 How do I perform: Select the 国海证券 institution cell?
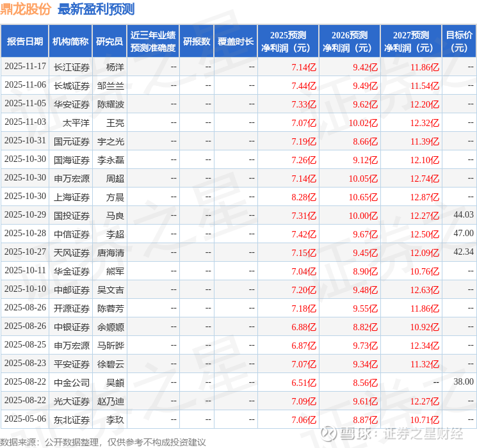point(72,160)
